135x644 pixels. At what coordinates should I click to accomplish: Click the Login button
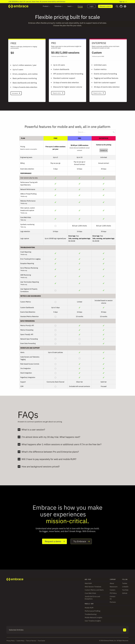coord(91,6)
